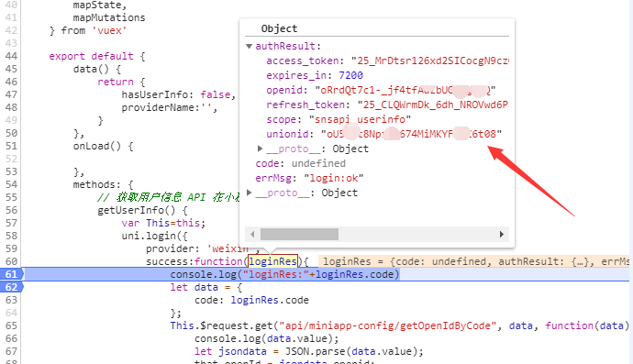Click the refresh_token property key
The image size is (633, 364).
click(305, 105)
